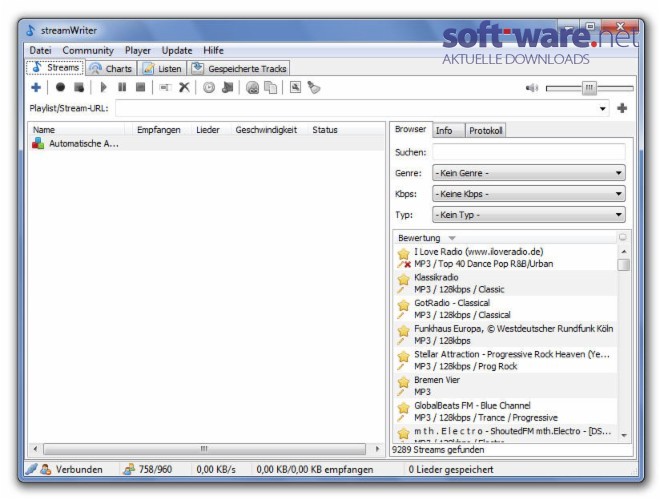Select the I Love Radio stream entry

pos(506,258)
